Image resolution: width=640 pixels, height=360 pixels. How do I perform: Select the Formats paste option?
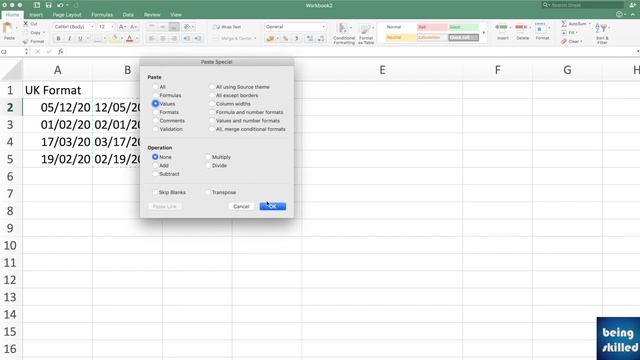(155, 112)
